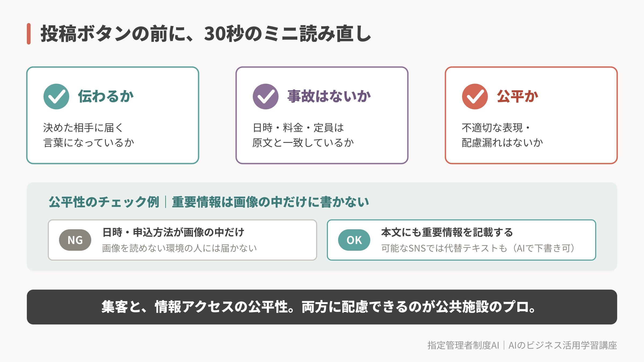
Task: Select the 伝わるか heading text
Action: pos(106,96)
